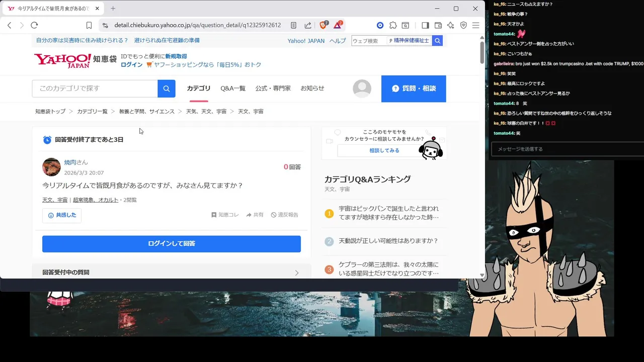The image size is (644, 362).
Task: Select the お知らせ tab
Action: tap(312, 88)
